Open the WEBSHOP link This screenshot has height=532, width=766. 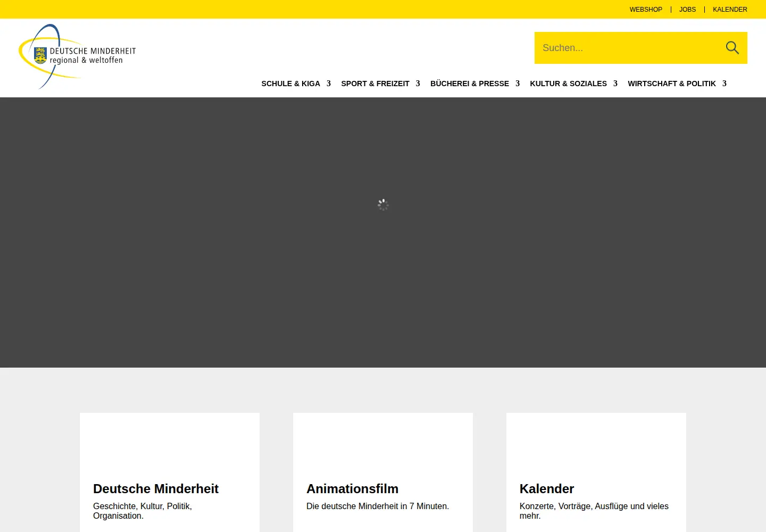coord(646,10)
